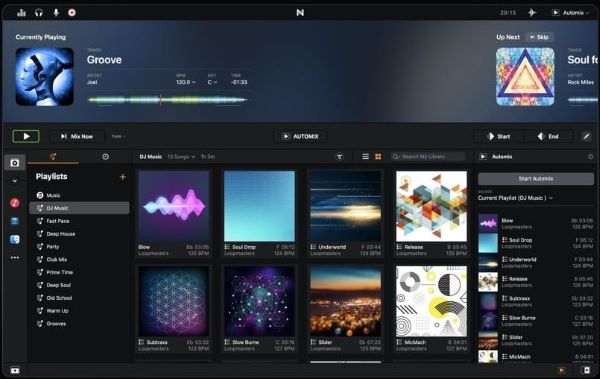Select the Underworld track tile
Viewport: 600px width, 379px height.
346,214
